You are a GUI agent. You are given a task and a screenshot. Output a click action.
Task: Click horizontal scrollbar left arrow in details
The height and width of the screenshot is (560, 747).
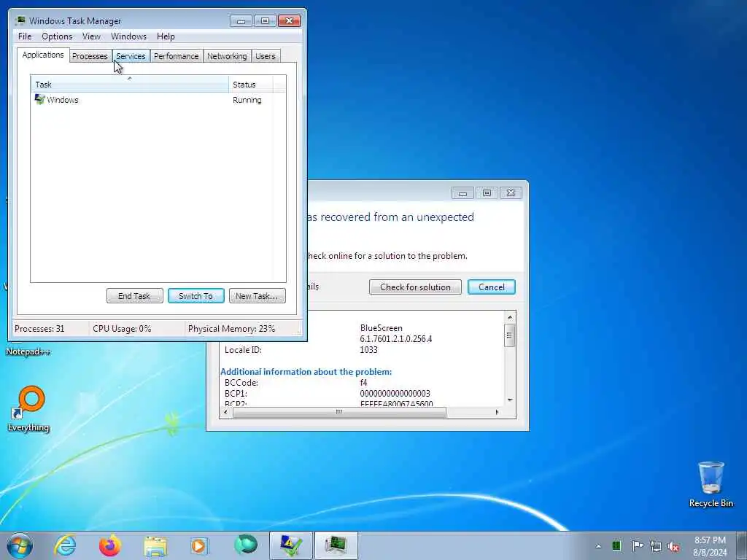tap(226, 413)
